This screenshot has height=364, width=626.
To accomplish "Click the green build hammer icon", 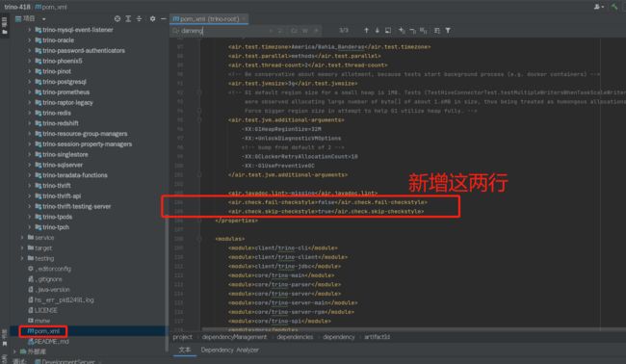I will point(614,7).
